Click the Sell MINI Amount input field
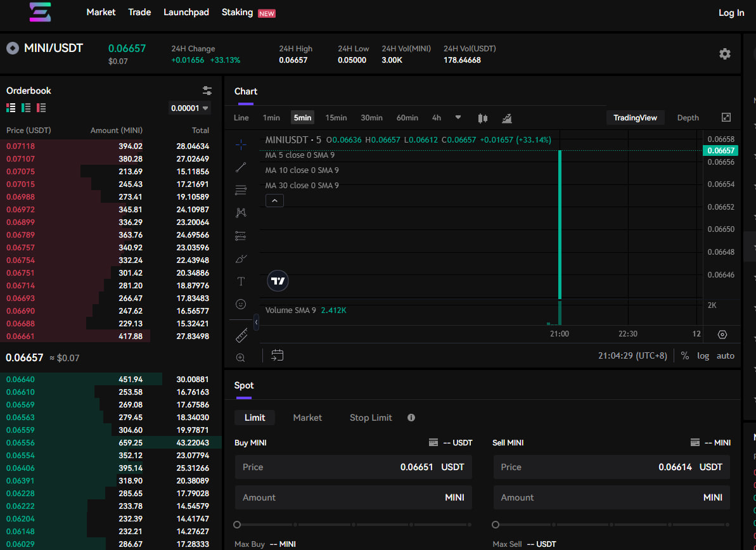Viewport: 756px width, 550px height. 611,497
